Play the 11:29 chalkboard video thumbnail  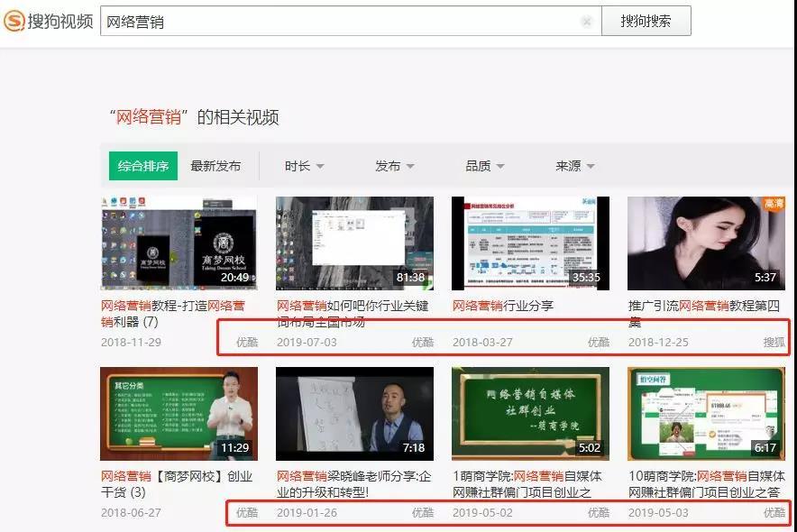pyautogui.click(x=179, y=414)
